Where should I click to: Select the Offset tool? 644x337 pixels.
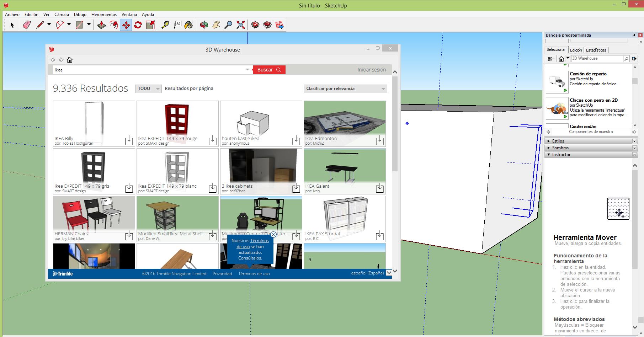point(114,25)
